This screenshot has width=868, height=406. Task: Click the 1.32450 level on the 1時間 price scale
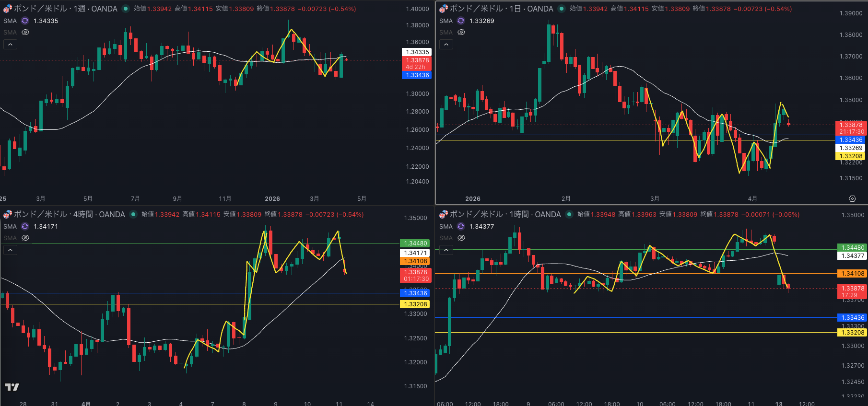pos(853,382)
